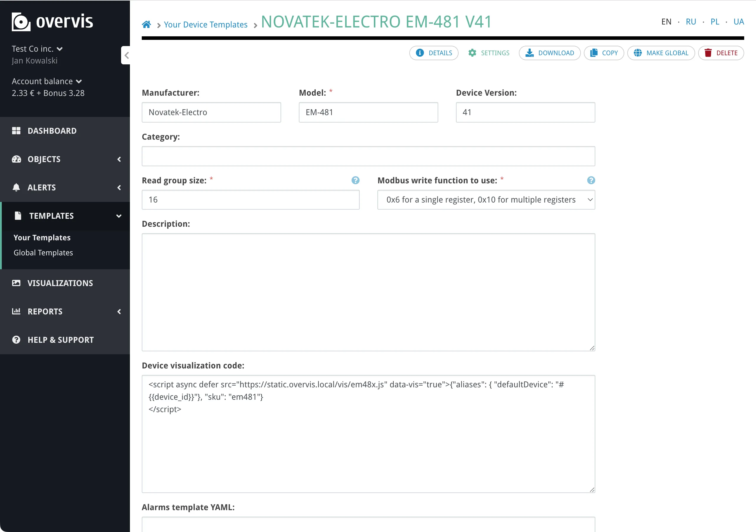Screen dimensions: 756x532
Task: Switch language to UA
Action: click(739, 22)
